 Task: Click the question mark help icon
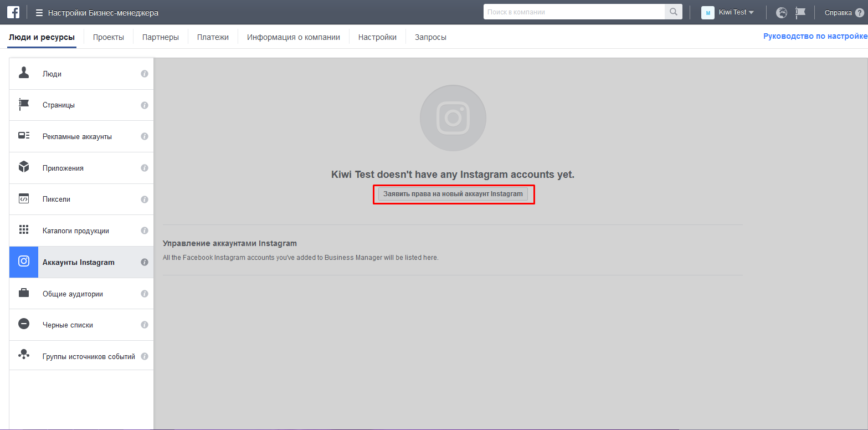(x=859, y=13)
